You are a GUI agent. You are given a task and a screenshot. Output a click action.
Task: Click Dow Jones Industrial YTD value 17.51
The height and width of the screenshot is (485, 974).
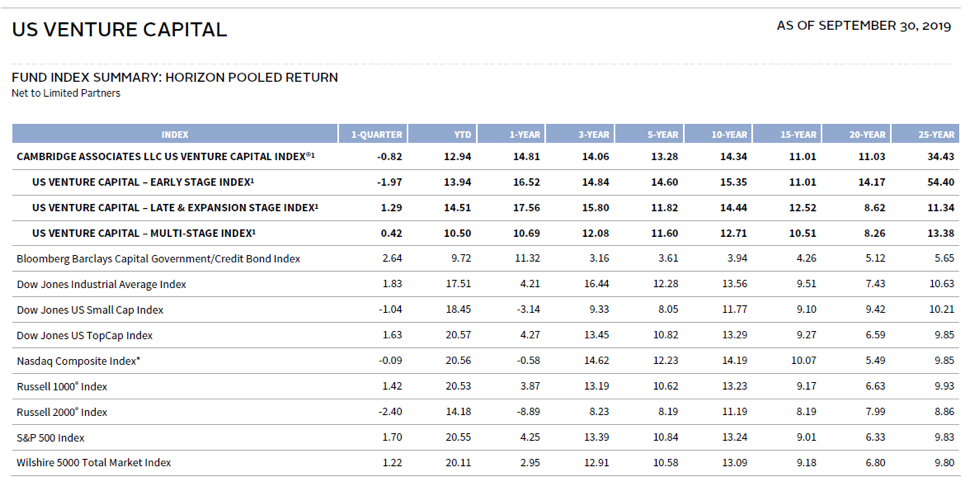[x=458, y=284]
